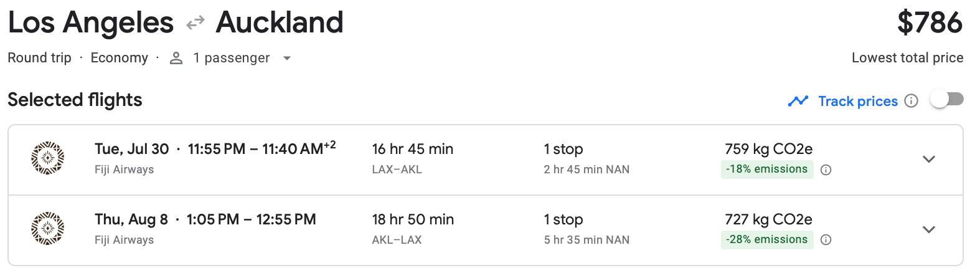Viewport: 980px width, 278px height.
Task: Show emissions info for 727 kg flight
Action: tap(826, 240)
